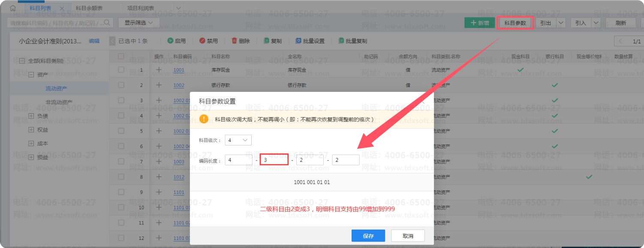Switch to the 科目余额表 tab
The width and height of the screenshot is (644, 248).
click(x=89, y=8)
